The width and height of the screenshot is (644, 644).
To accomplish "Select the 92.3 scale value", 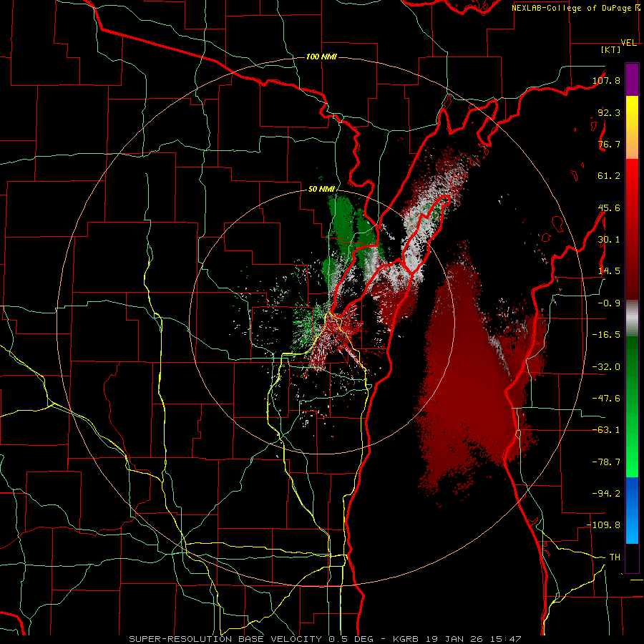I will point(609,112).
